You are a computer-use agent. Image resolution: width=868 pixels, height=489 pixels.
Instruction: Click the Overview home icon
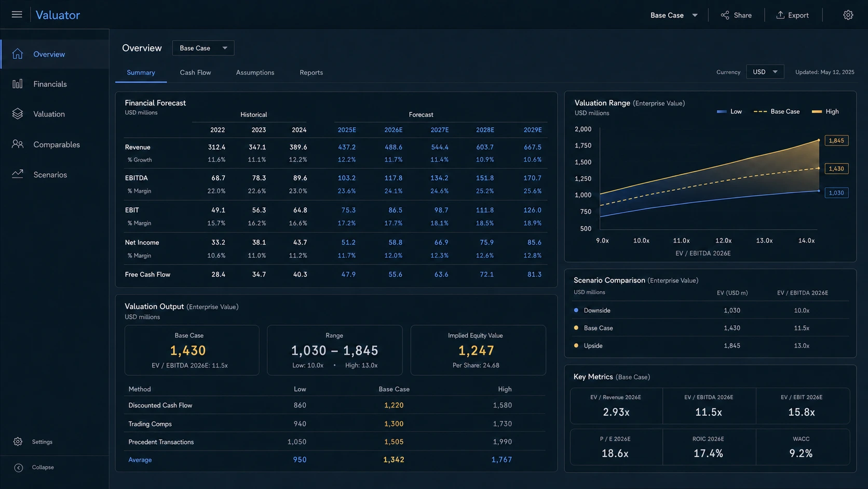click(x=18, y=54)
